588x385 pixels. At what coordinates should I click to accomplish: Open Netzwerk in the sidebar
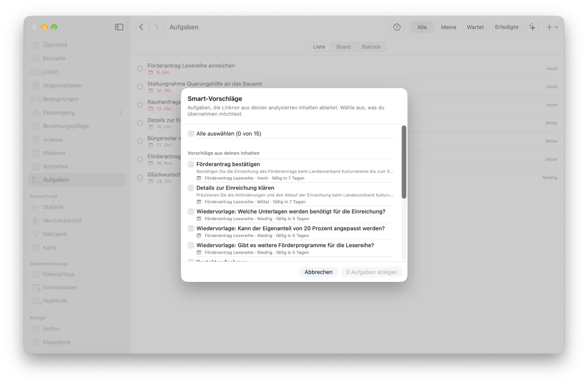pos(77,234)
